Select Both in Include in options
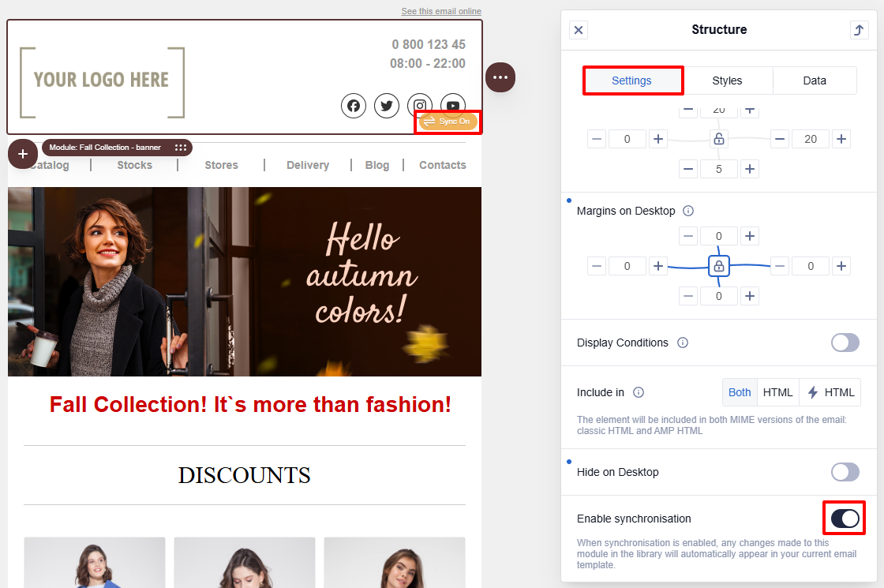884x588 pixels. (x=740, y=392)
